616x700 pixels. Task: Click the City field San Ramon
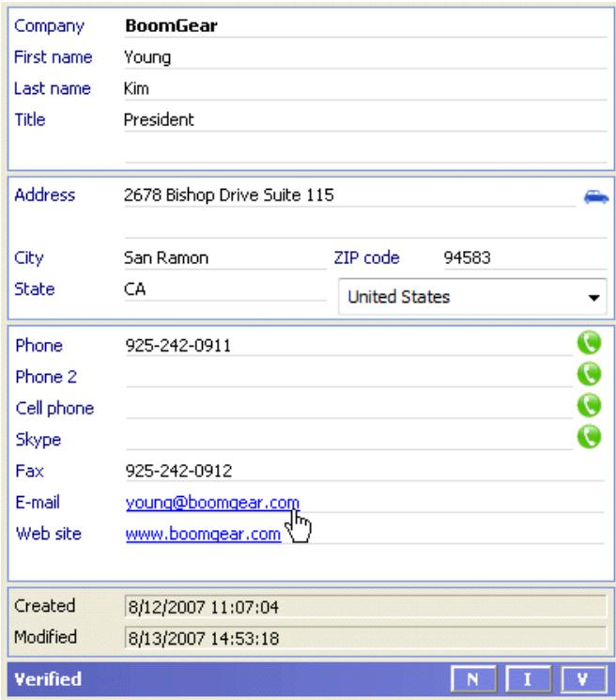(x=225, y=258)
